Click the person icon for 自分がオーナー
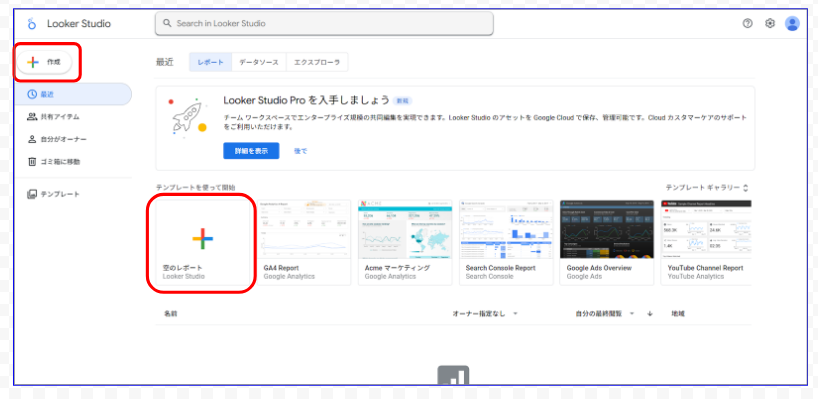Image resolution: width=818 pixels, height=399 pixels. (x=32, y=139)
